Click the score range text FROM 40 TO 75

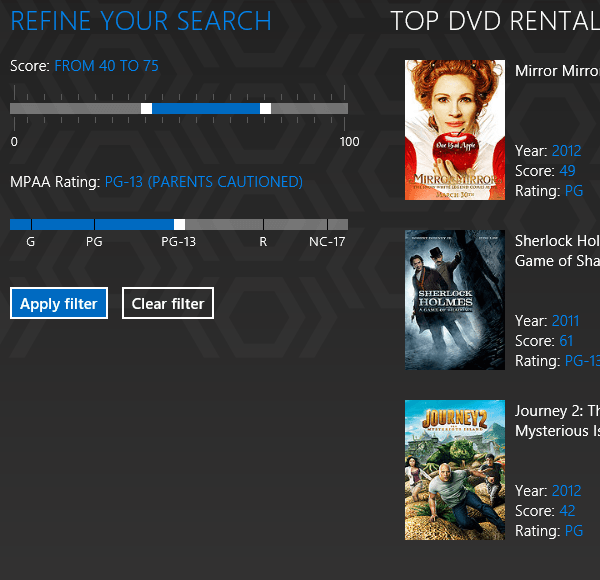[x=106, y=66]
